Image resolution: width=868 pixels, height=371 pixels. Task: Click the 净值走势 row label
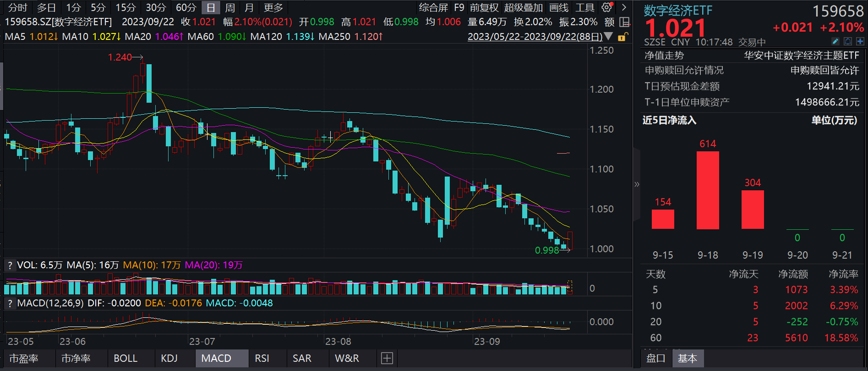point(664,55)
